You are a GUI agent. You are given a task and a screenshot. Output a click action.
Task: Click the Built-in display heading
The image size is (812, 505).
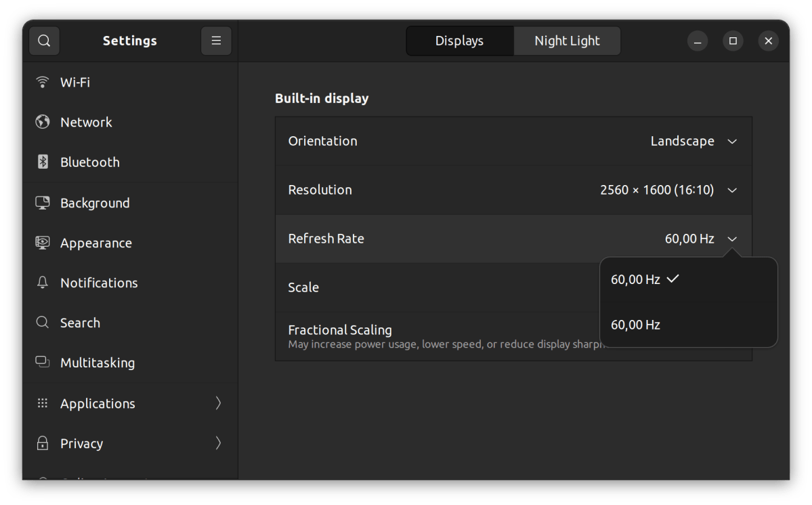(322, 98)
